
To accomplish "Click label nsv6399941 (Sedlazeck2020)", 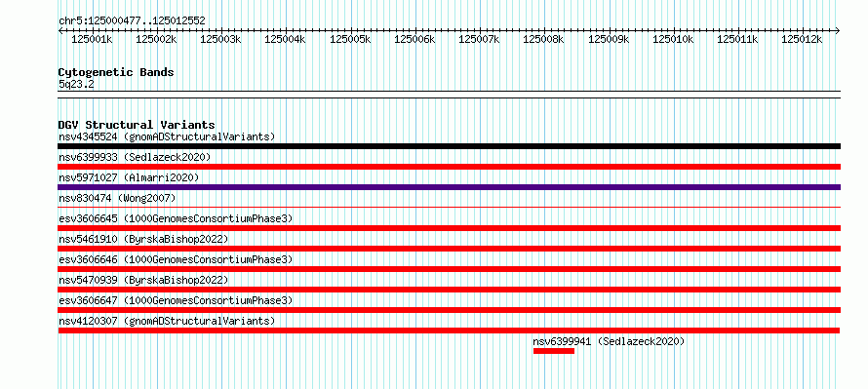I will [x=609, y=341].
